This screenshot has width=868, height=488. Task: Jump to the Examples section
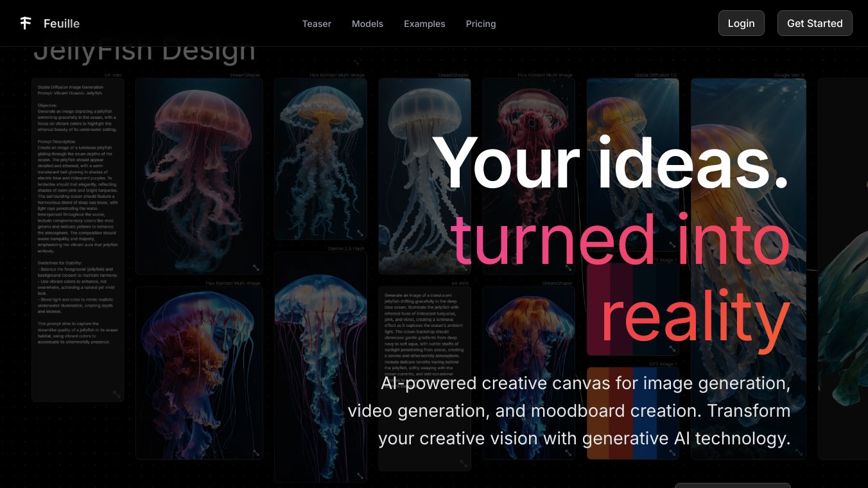click(x=424, y=24)
